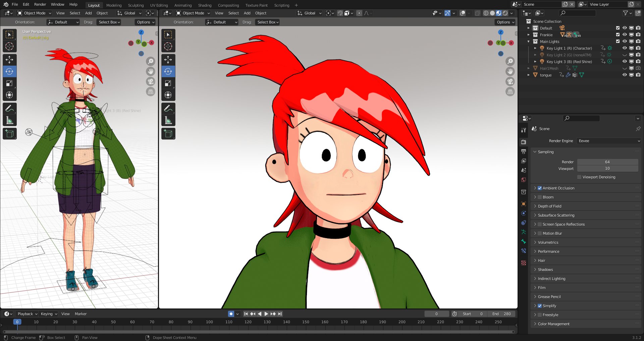Open the Render Engine dropdown
This screenshot has height=341, width=644.
pos(609,141)
